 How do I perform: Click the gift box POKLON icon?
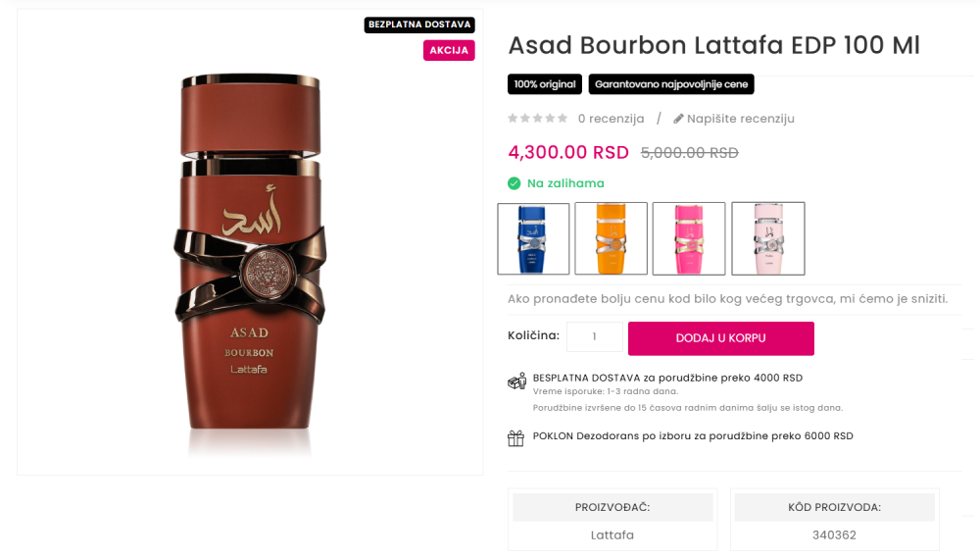pyautogui.click(x=515, y=438)
